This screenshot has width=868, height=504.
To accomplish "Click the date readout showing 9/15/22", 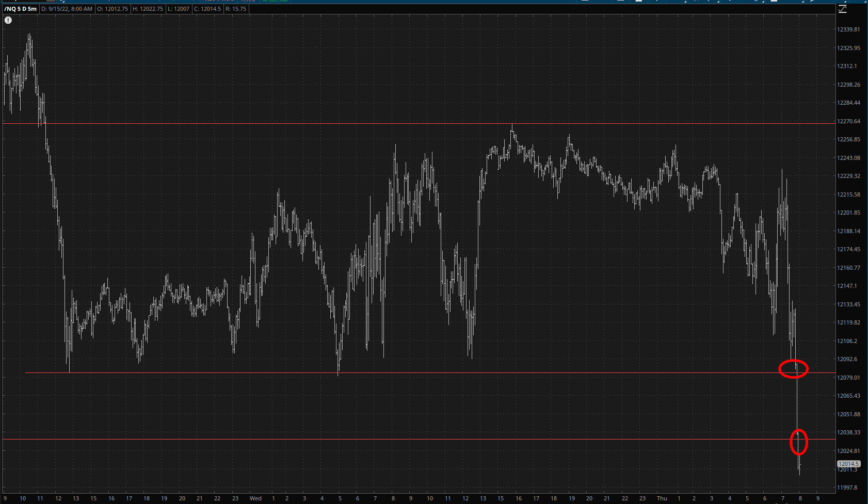I will [67, 9].
